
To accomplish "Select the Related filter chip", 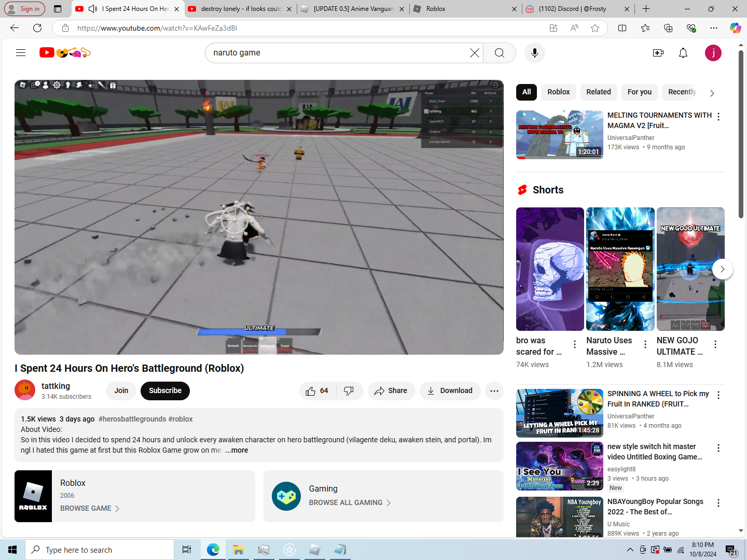I will [x=599, y=92].
